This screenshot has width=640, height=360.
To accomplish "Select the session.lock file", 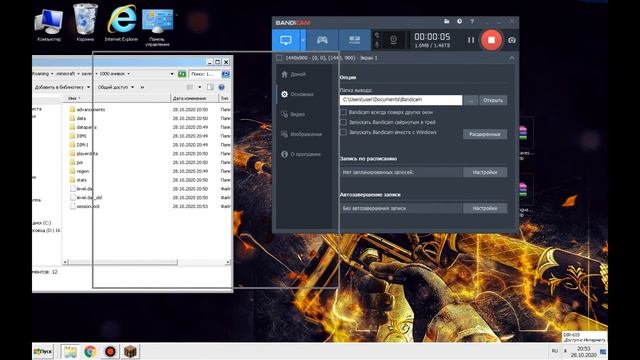I will (x=84, y=206).
